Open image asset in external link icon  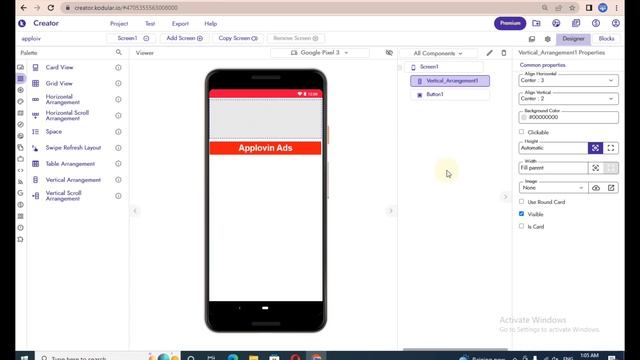(611, 188)
